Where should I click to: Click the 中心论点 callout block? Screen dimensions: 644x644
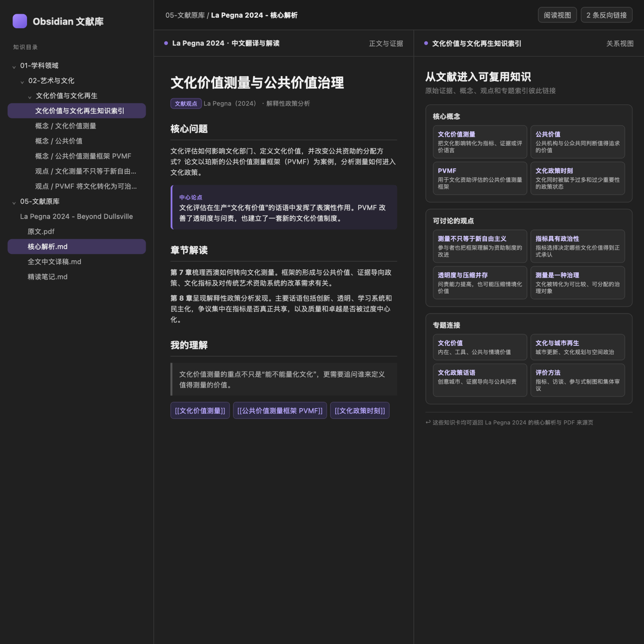[x=284, y=207]
